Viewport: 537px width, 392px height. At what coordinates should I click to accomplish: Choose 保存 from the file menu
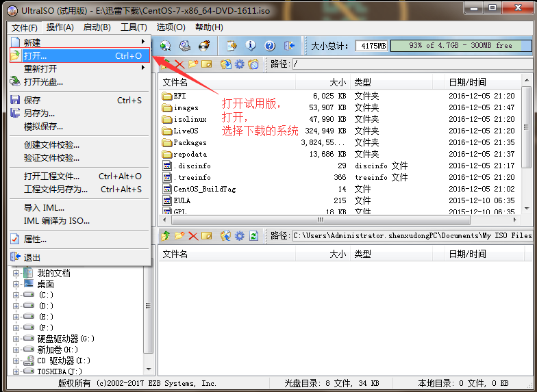tap(79, 100)
